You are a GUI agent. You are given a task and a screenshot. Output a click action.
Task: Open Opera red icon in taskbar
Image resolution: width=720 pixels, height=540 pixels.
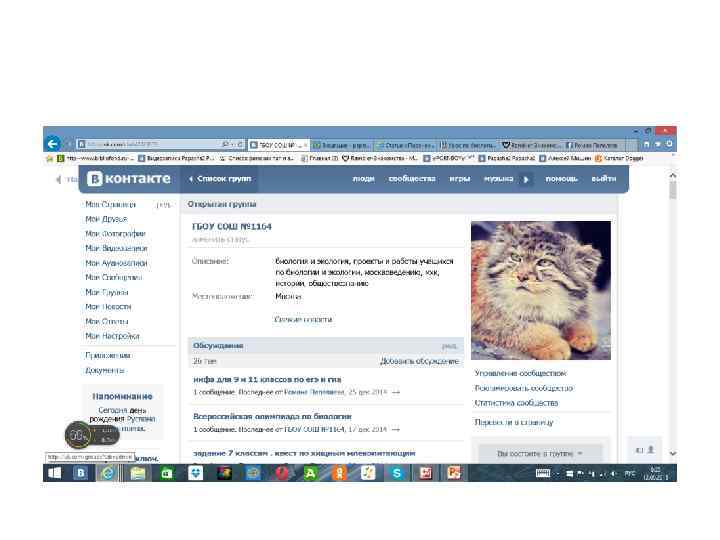tap(282, 473)
